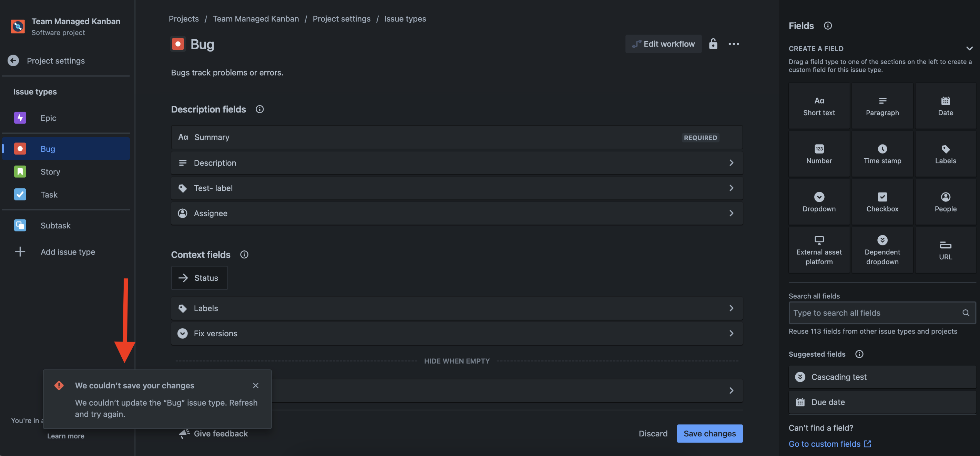The height and width of the screenshot is (456, 980).
Task: Click the Status context field
Action: pyautogui.click(x=200, y=278)
